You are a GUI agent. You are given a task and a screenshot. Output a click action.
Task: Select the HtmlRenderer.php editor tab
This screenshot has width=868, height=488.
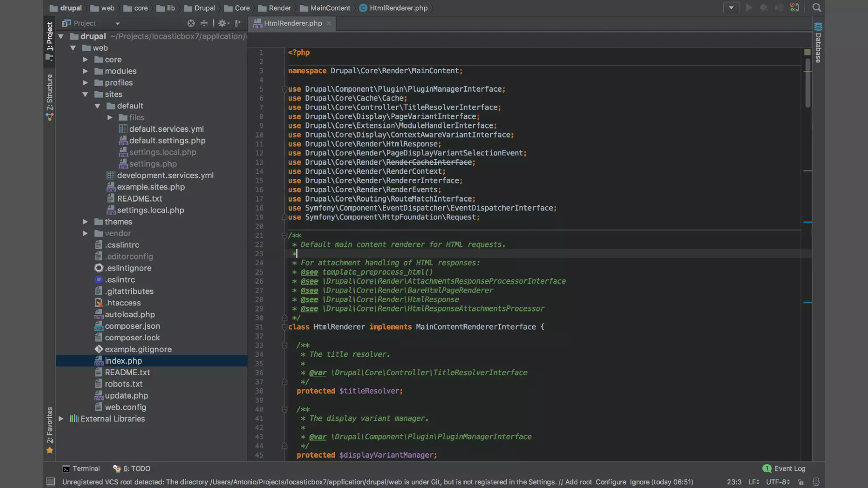pyautogui.click(x=292, y=23)
